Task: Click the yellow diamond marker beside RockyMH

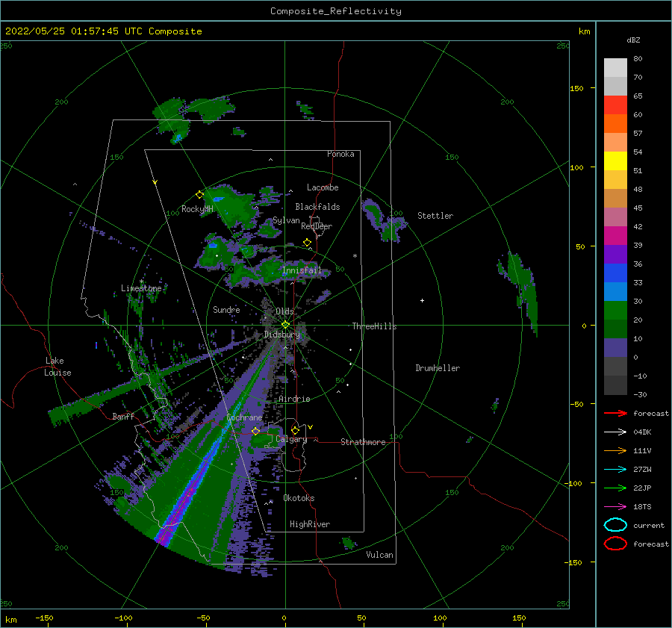Action: point(199,195)
